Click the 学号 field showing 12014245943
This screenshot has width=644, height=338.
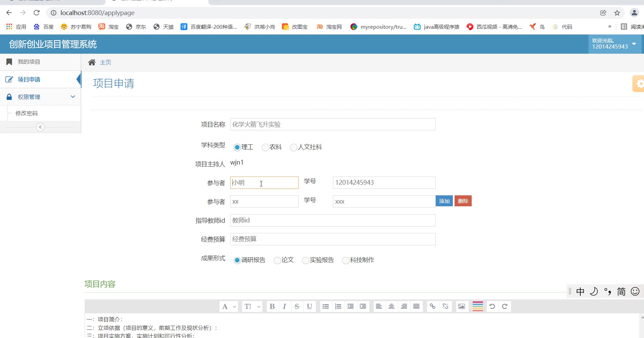[x=384, y=183]
